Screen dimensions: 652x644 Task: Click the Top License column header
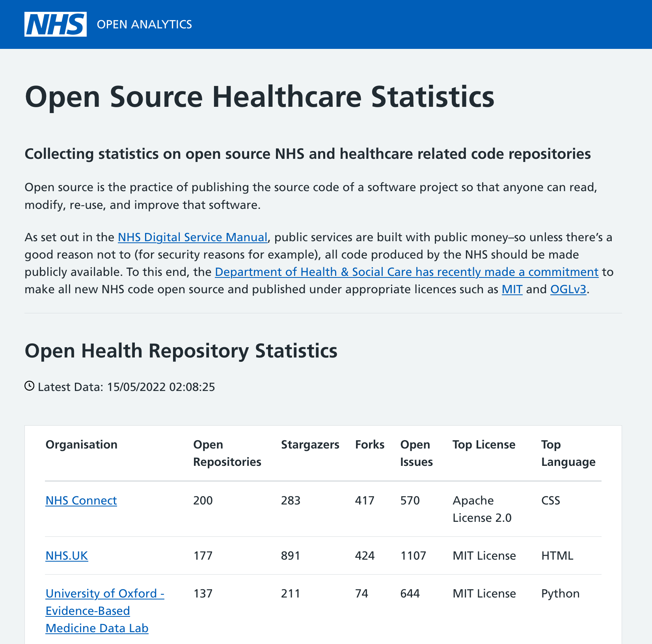(484, 445)
